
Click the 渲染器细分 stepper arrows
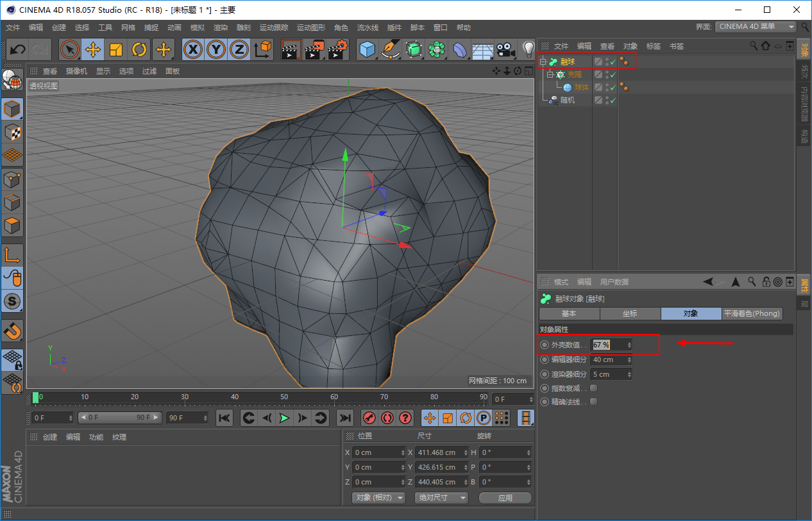[629, 374]
